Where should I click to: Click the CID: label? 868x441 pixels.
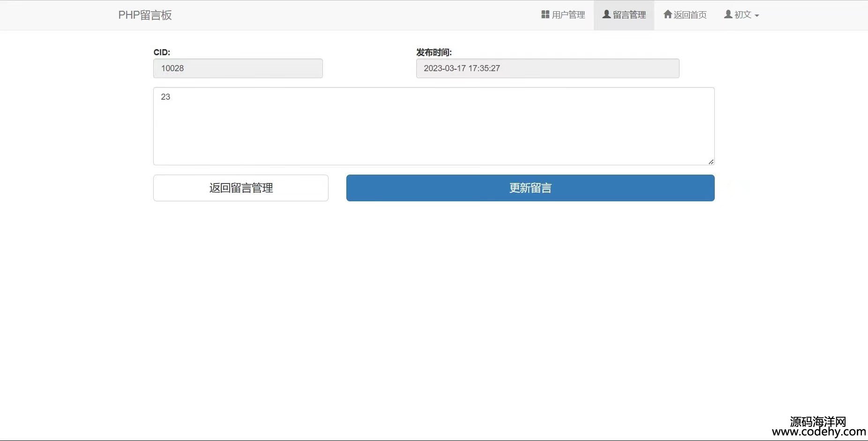coord(162,52)
